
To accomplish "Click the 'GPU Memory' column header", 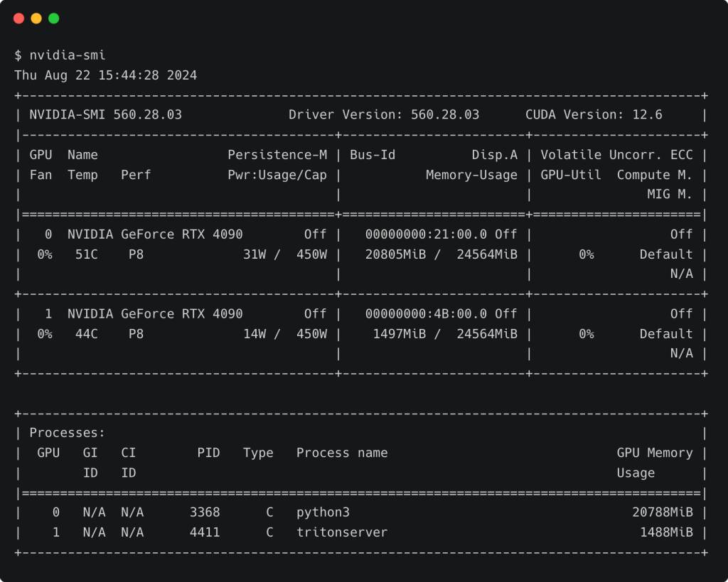I will click(655, 453).
